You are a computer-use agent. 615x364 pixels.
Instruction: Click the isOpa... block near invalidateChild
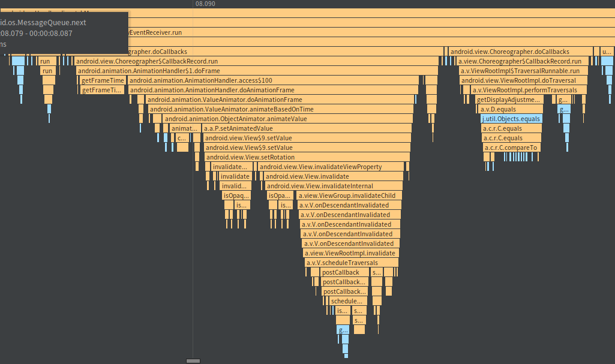tap(280, 195)
